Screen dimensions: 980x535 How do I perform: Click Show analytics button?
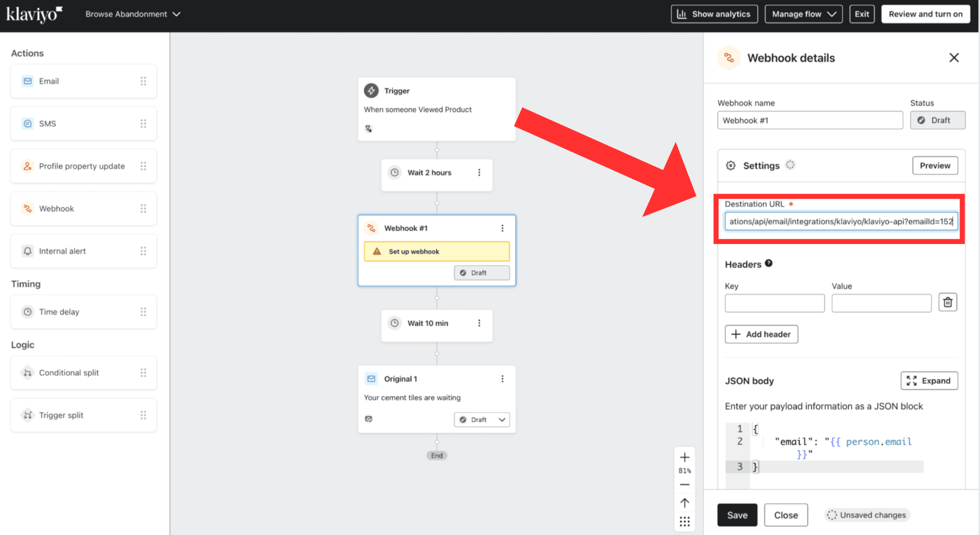[714, 14]
